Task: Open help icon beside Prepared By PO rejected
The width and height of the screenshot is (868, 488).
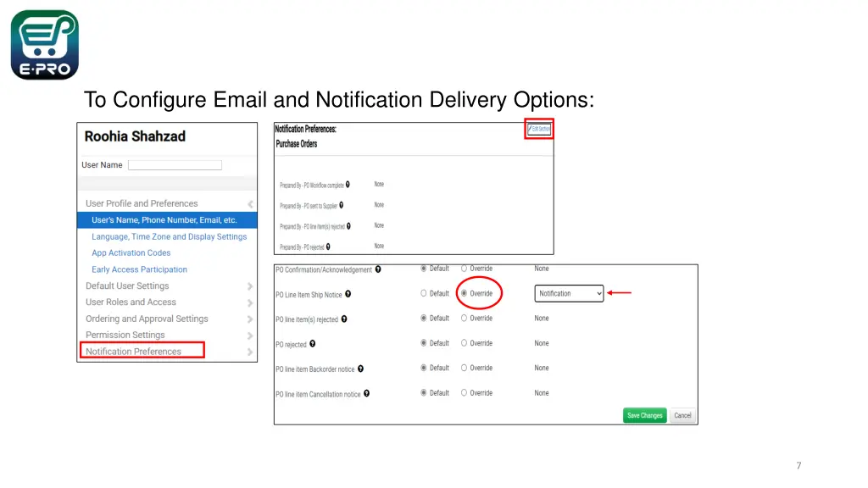Action: (328, 247)
